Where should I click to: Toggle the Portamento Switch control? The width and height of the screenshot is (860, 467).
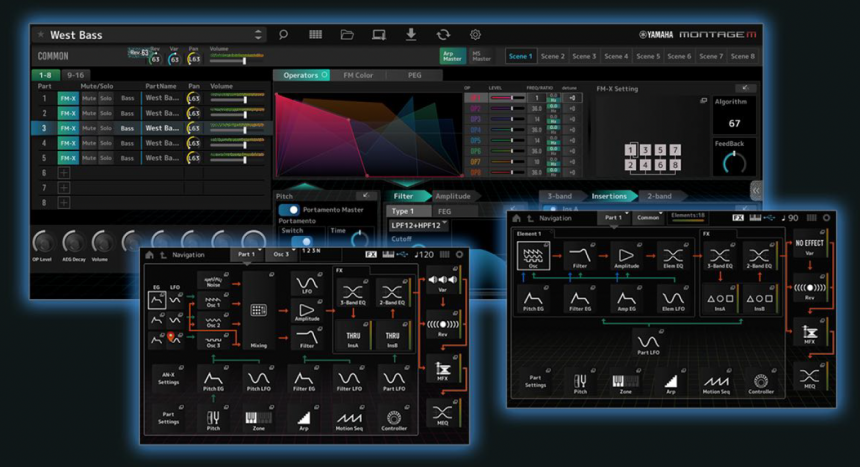301,241
